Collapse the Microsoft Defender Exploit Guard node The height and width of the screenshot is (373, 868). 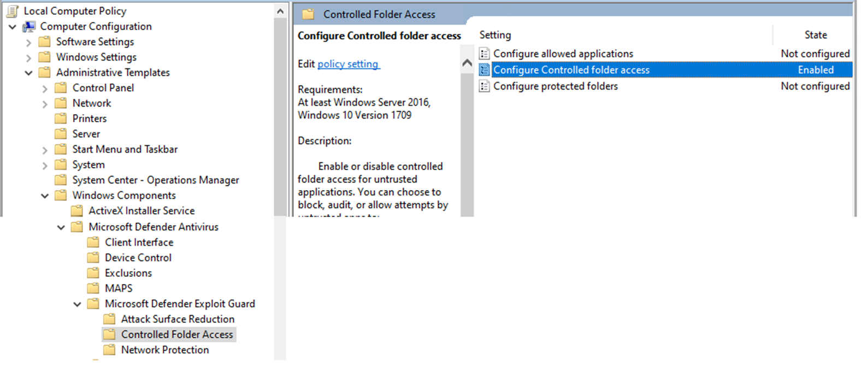pos(77,304)
